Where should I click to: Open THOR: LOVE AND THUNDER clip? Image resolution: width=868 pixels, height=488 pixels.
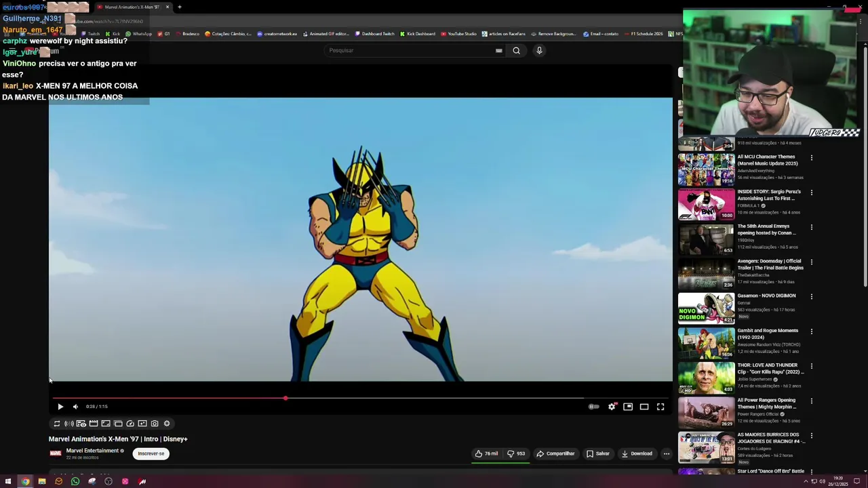coord(770,369)
